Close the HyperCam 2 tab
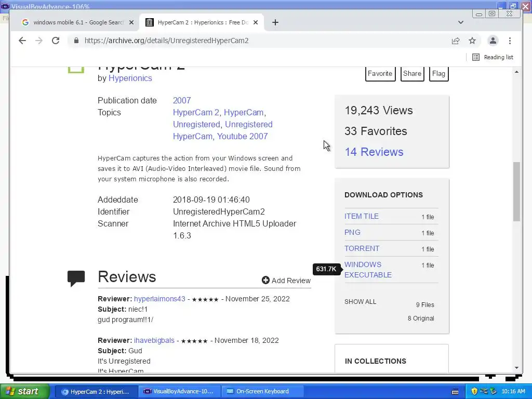This screenshot has width=532, height=399. coord(256,22)
